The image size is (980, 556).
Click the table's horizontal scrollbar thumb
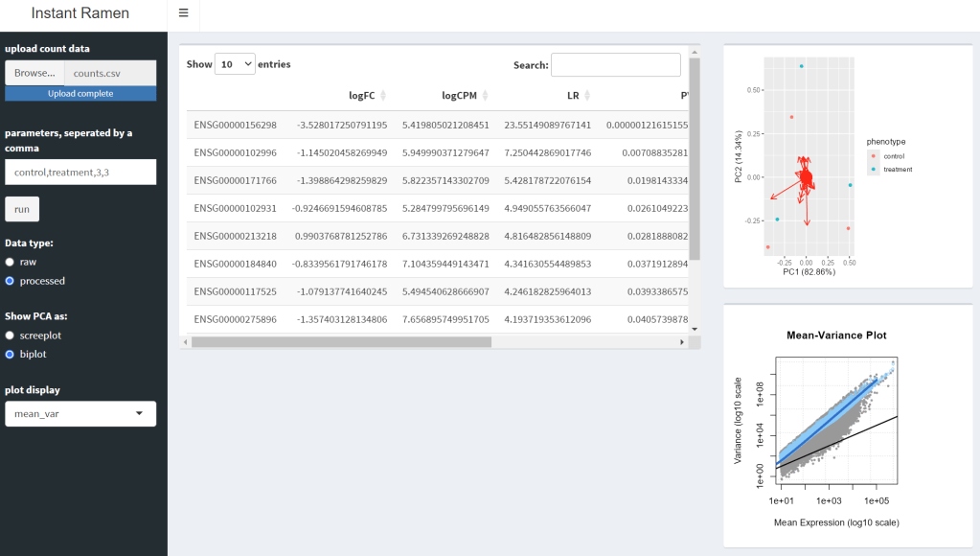pos(340,342)
